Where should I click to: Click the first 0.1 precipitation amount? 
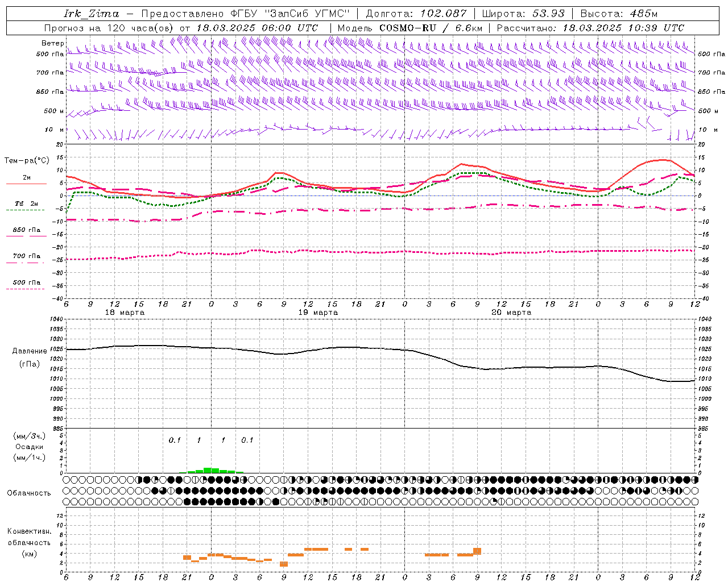175,440
